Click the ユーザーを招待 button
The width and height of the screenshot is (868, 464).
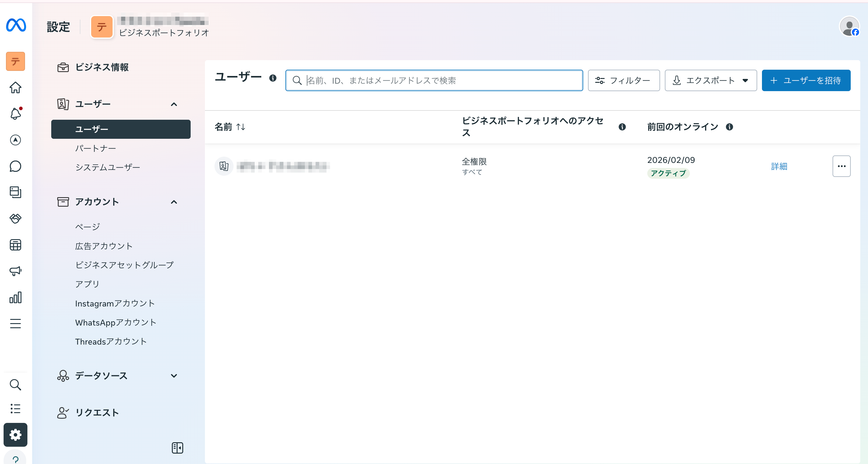[x=806, y=80]
